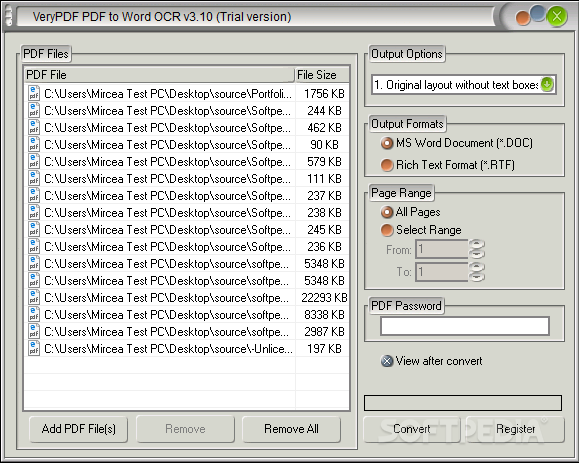579x463 pixels.
Task: Click the PDF icon of the 197 KB file
Action: pos(34,348)
